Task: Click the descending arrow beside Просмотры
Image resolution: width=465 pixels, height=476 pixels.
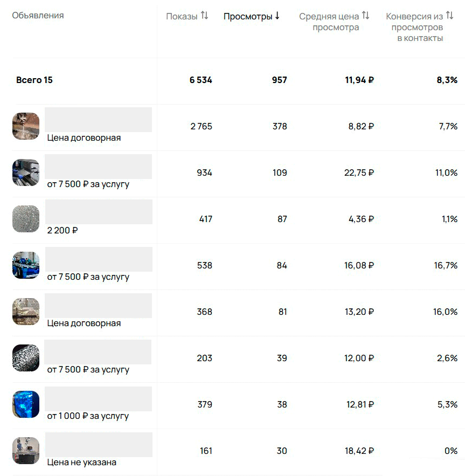Action: tap(277, 16)
